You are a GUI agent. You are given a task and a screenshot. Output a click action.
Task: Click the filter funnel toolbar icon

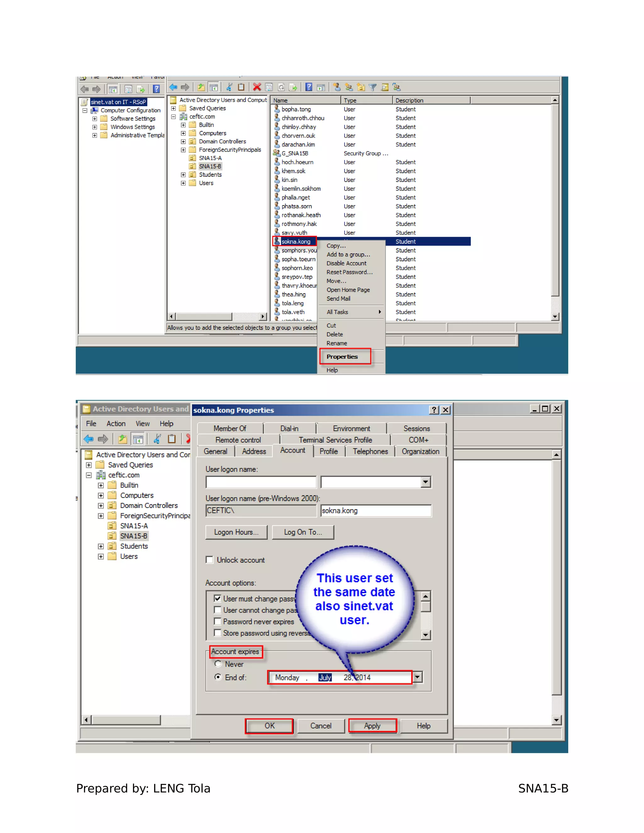point(373,87)
